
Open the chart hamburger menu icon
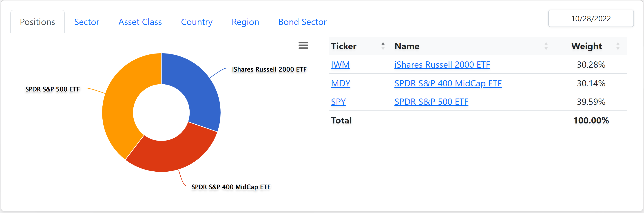303,46
